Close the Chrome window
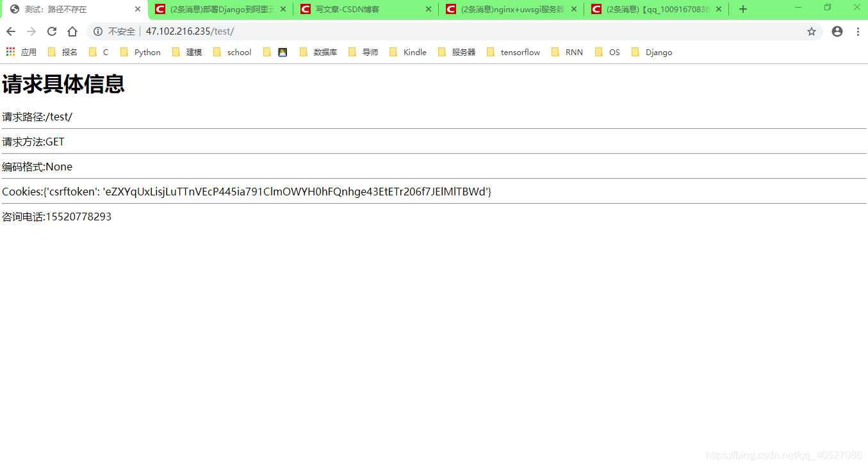This screenshot has height=467, width=868. pyautogui.click(x=856, y=7)
